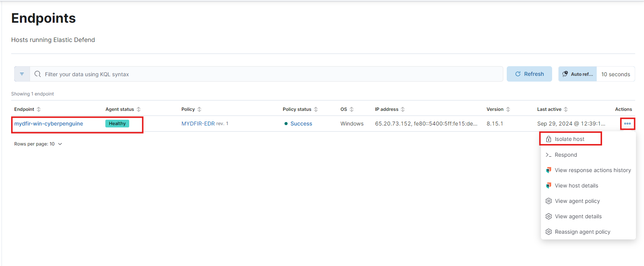The image size is (644, 266).
Task: Click the console prompt icon beside Respond
Action: 549,155
